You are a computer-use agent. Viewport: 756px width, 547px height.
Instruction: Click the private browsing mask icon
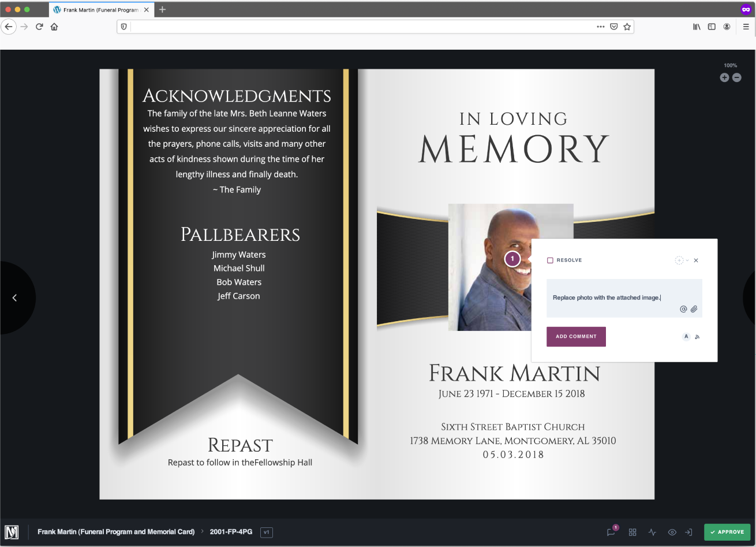[x=746, y=10]
